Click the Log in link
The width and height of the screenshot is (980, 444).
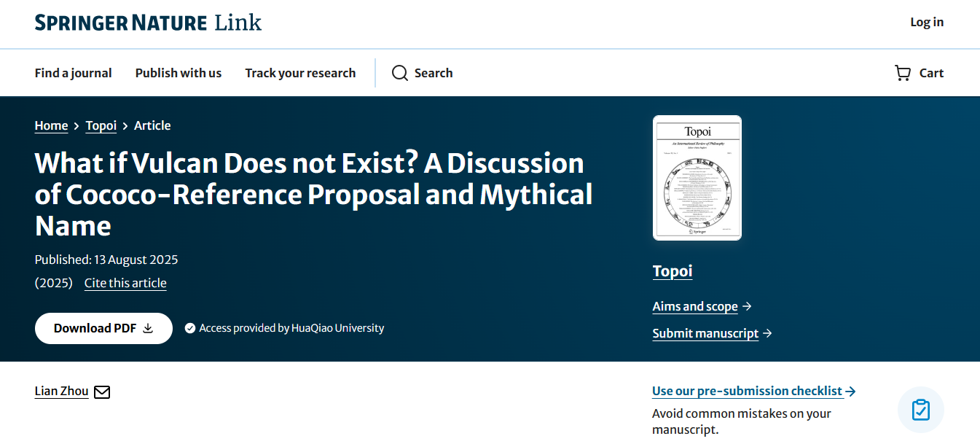[926, 22]
